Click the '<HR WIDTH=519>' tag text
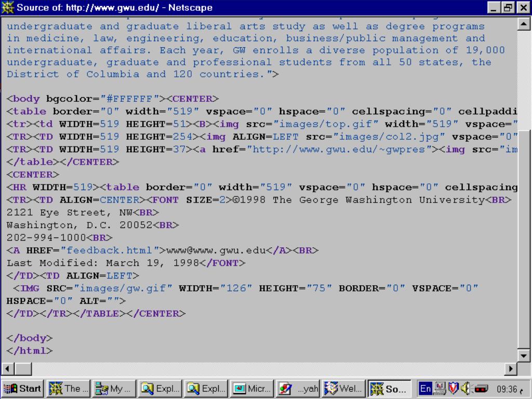The width and height of the screenshot is (532, 399). (53, 187)
